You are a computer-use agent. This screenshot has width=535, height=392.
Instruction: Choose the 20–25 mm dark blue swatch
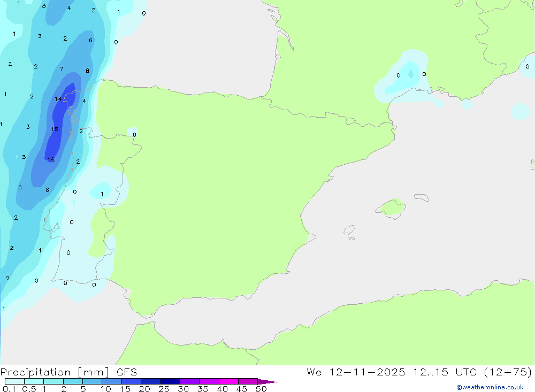point(151,381)
